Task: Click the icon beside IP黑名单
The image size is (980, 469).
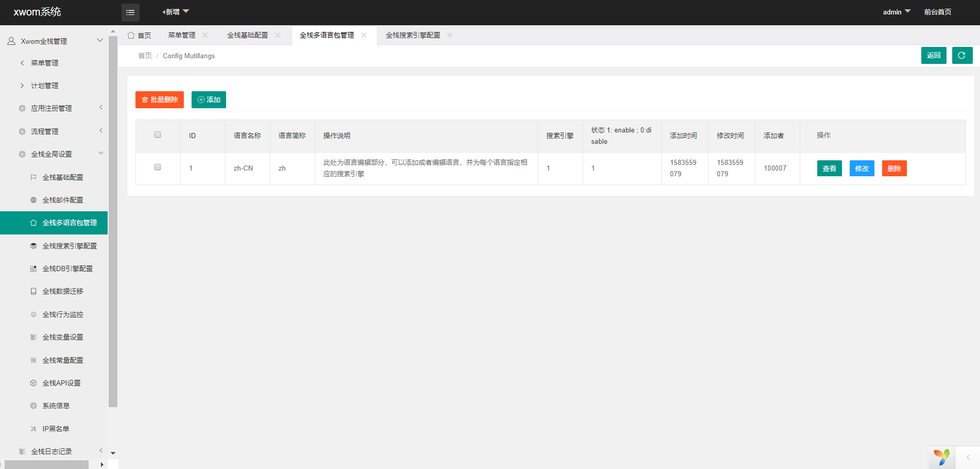Action: tap(33, 429)
